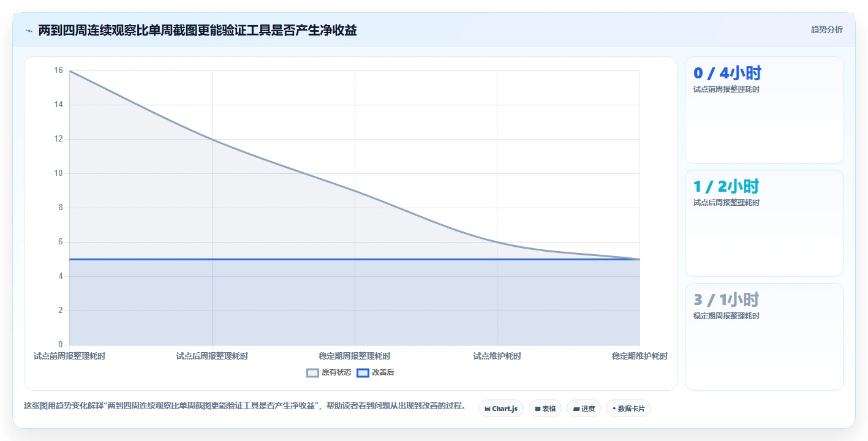Toggle the 改善后 legend swatch
The image size is (868, 441).
pyautogui.click(x=363, y=372)
